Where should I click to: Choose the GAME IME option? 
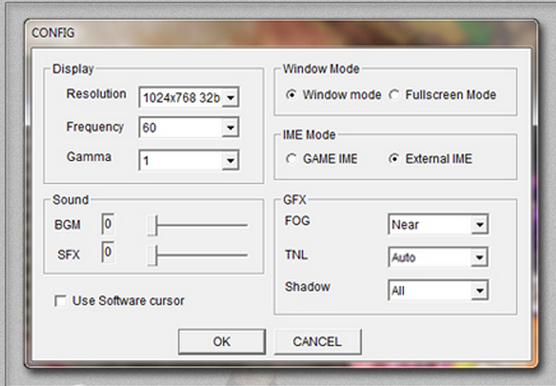point(291,158)
